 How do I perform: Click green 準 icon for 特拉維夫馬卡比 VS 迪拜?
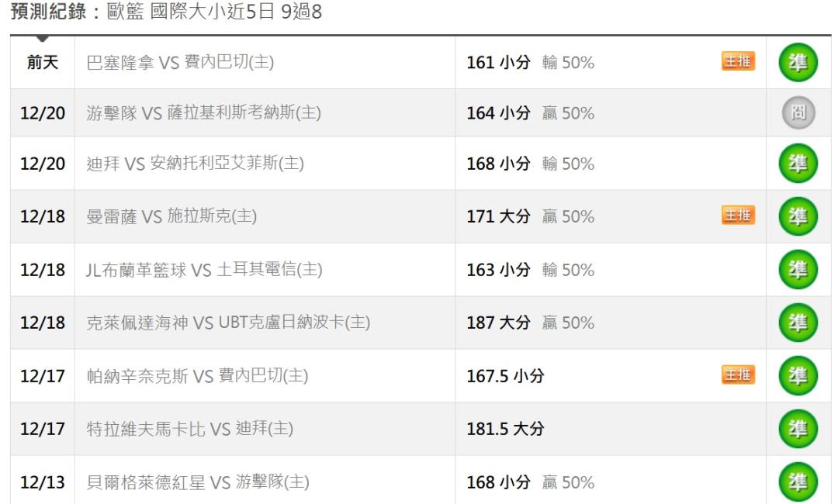tap(798, 429)
